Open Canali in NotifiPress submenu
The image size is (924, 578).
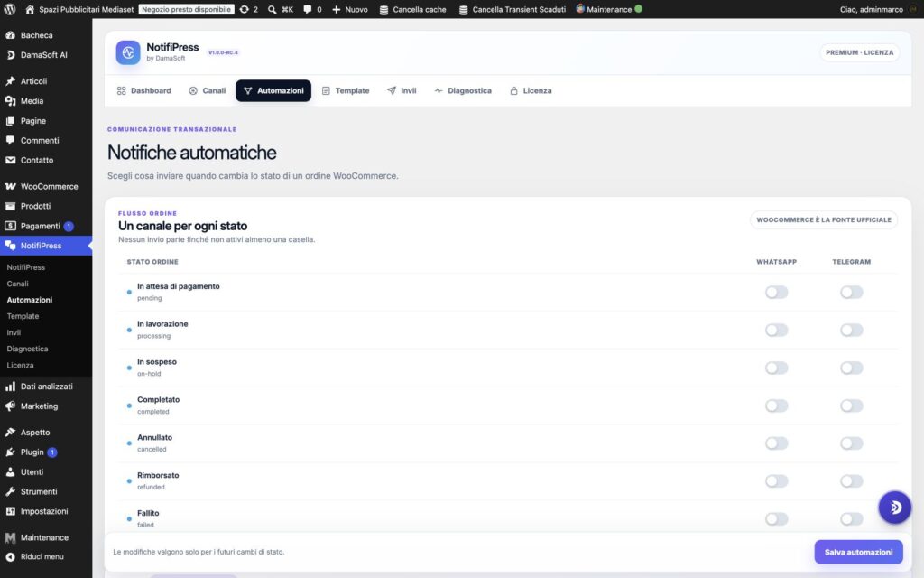pos(18,284)
